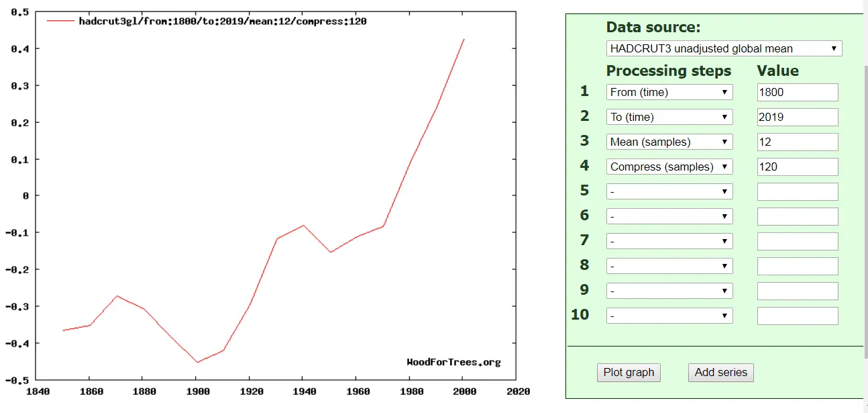Click the red legend line swatch

(60, 21)
